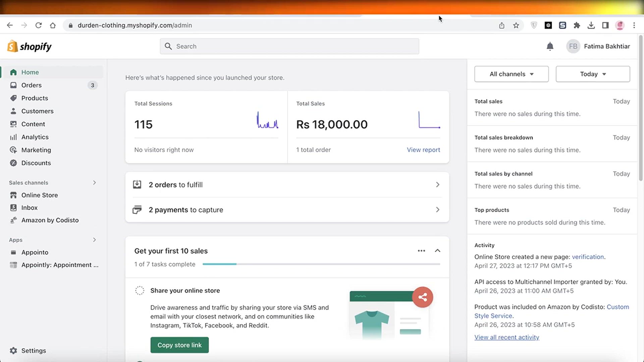Screen dimensions: 644x362
Task: Click the browser address bar URL
Action: pyautogui.click(x=135, y=25)
